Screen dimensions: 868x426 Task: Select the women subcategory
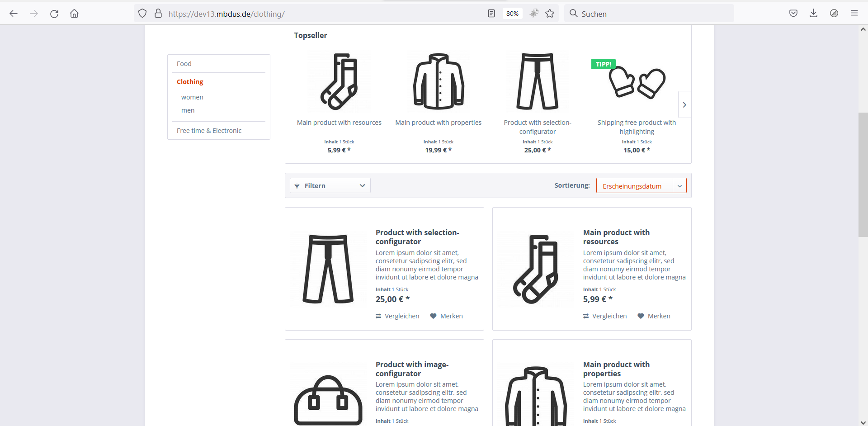[192, 97]
